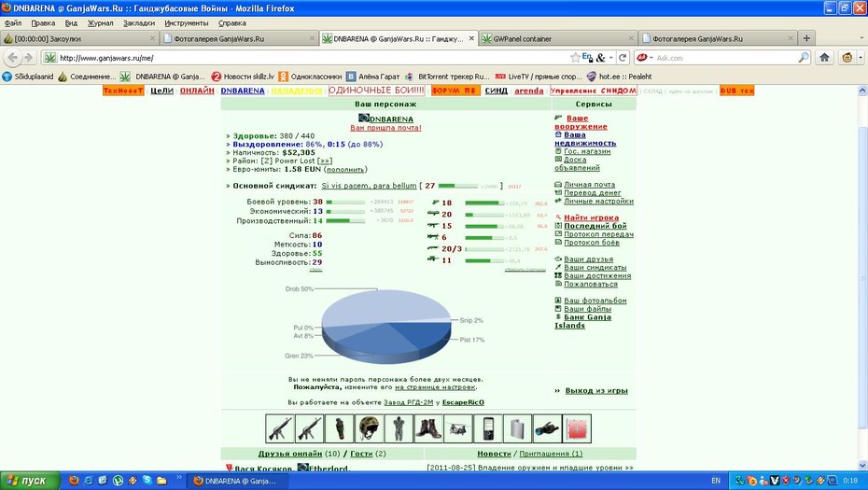868x490 pixels.
Task: Open a new tab with plus button
Action: pyautogui.click(x=806, y=38)
